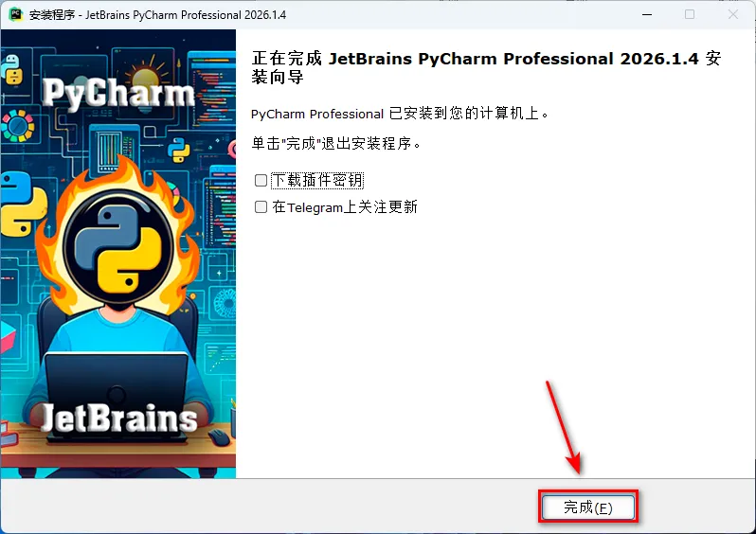Click the disabled maximize window button
The height and width of the screenshot is (534, 756).
pyautogui.click(x=690, y=14)
